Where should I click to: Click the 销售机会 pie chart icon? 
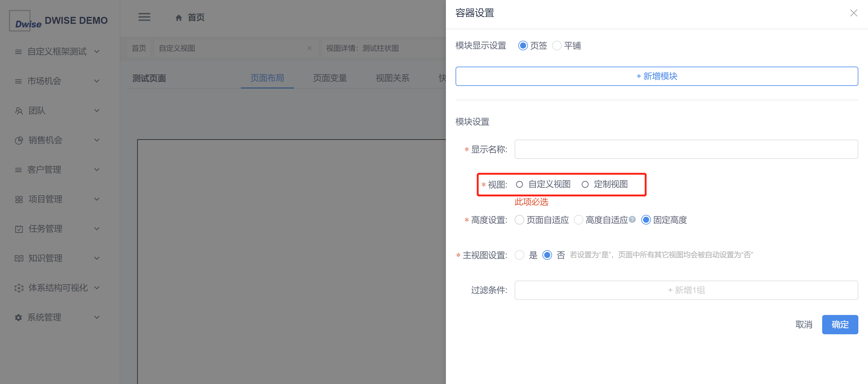19,140
